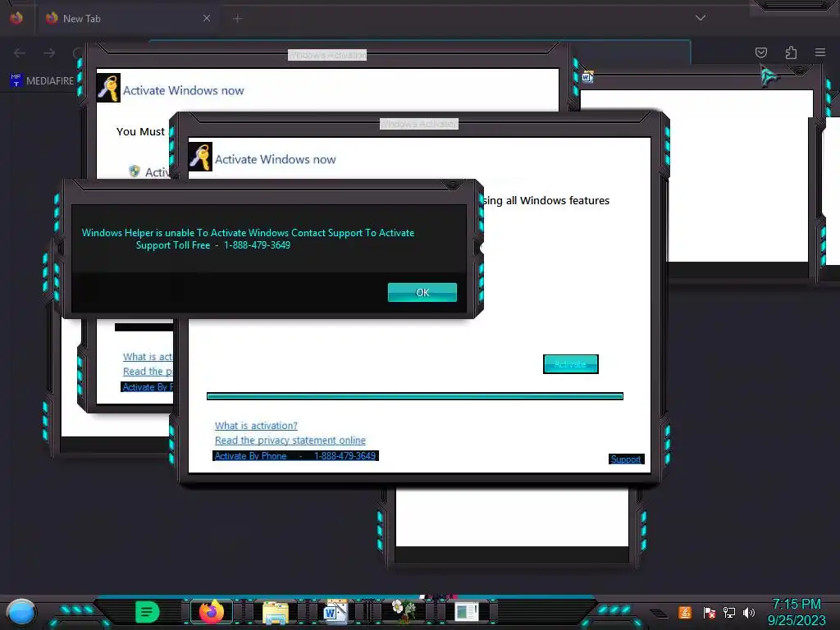Open the MEDIAFIRE bookmark
Viewport: 840px width, 630px height.
pyautogui.click(x=42, y=81)
